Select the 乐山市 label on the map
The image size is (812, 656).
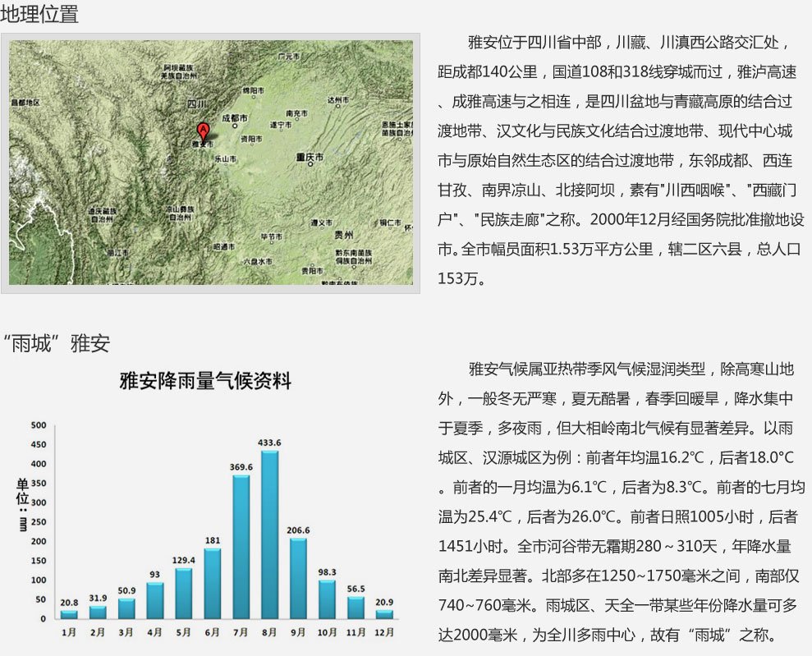pos(225,158)
